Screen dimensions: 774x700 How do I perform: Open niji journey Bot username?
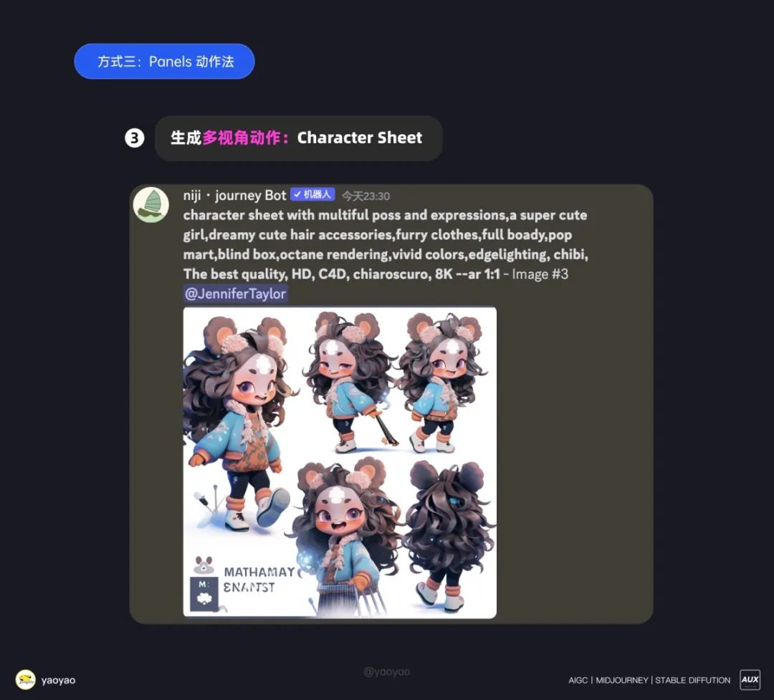click(234, 196)
